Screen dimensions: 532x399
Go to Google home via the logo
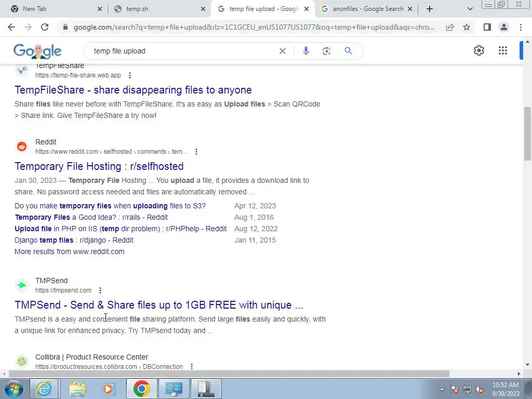(37, 51)
